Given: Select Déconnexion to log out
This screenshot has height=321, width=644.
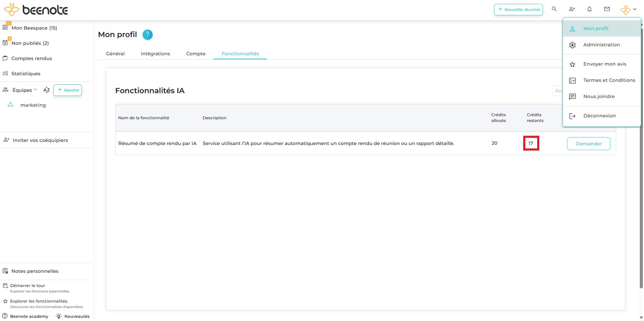Looking at the screenshot, I should [x=599, y=116].
